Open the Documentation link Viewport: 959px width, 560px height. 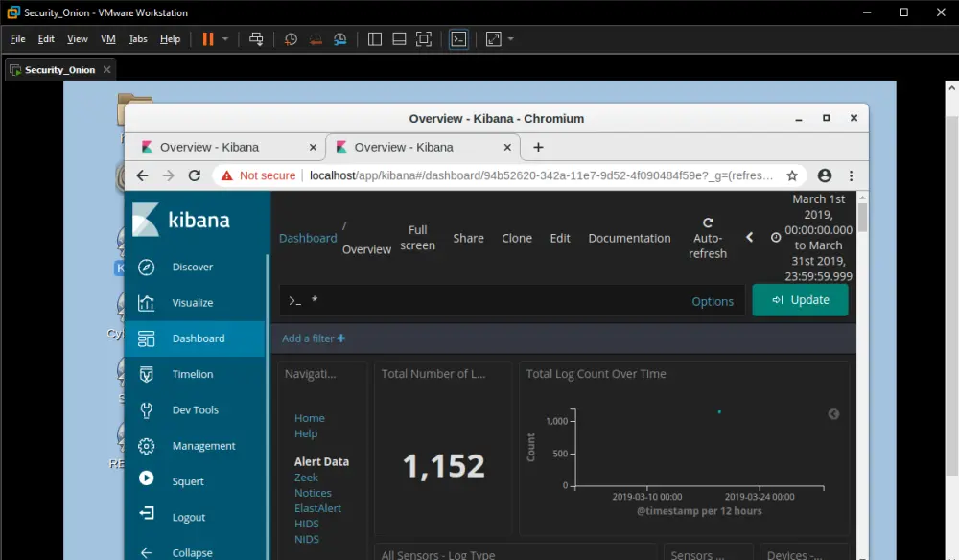pos(629,239)
